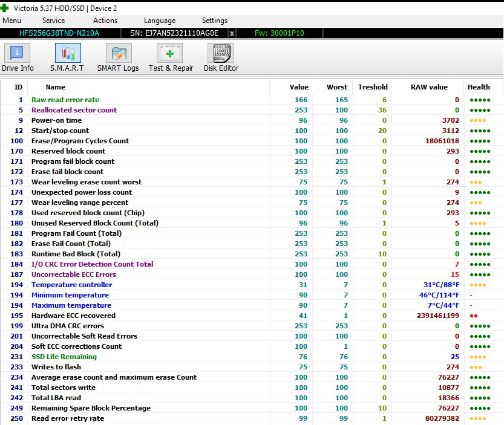Screen dimensions: 504x425
Task: Launch the Disk Editor icon
Action: [x=220, y=53]
